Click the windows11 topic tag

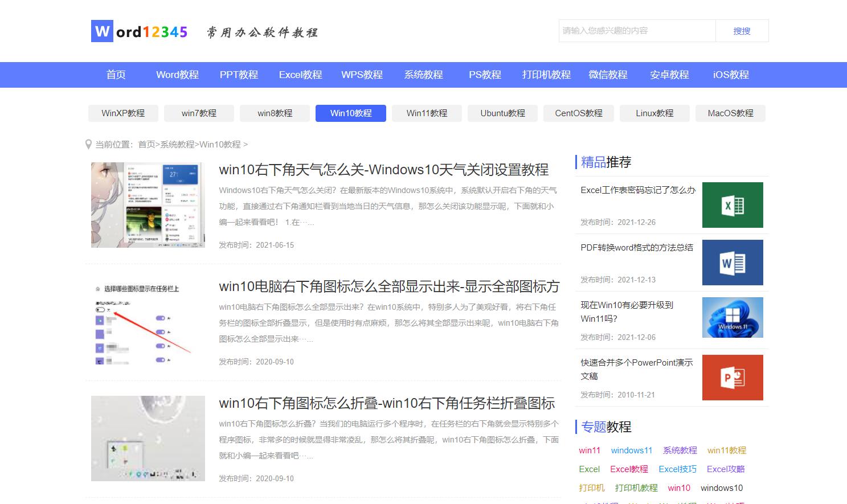click(x=632, y=450)
